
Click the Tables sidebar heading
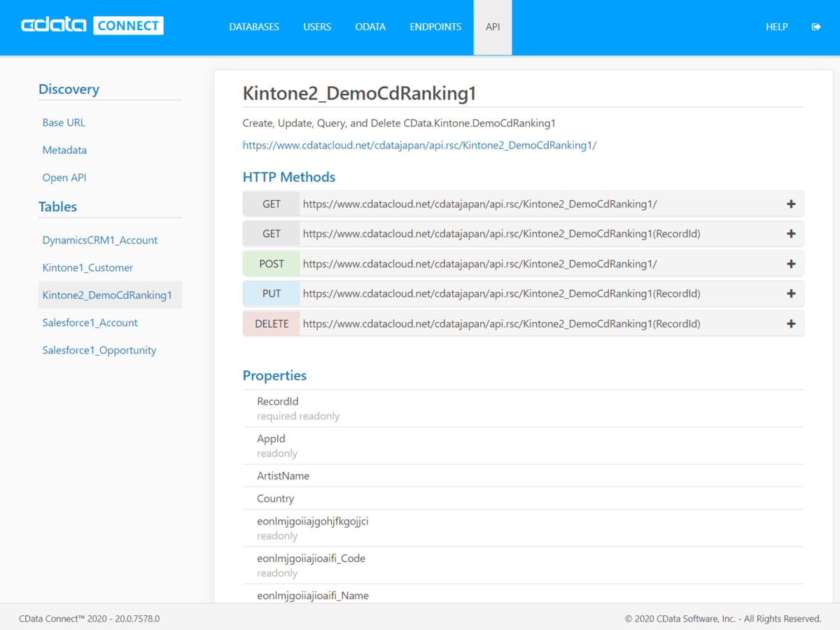pos(57,206)
